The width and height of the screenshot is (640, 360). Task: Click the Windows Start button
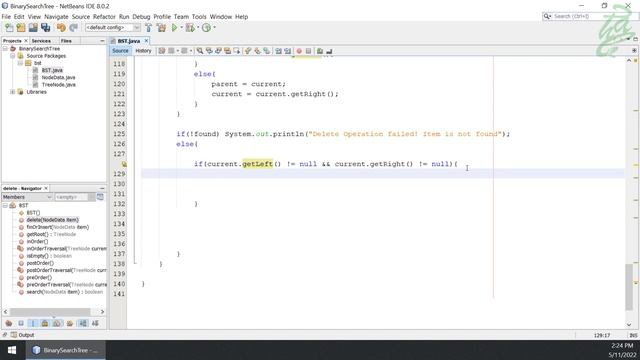12,350
